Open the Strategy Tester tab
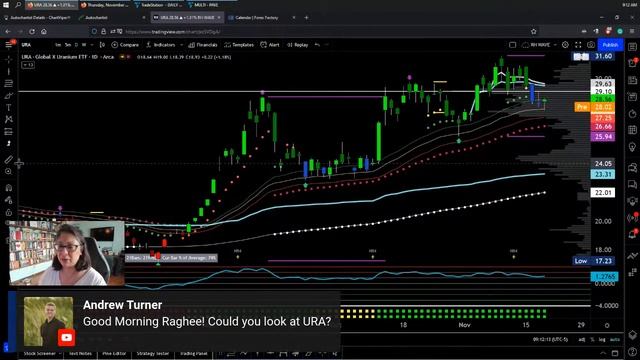 (153, 353)
